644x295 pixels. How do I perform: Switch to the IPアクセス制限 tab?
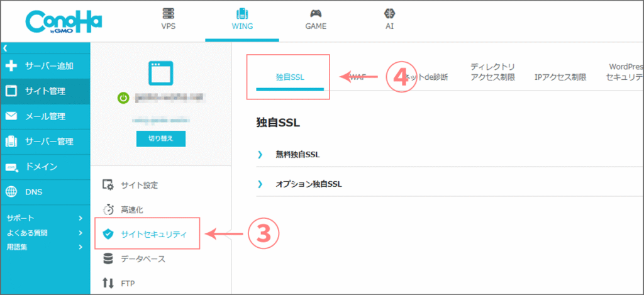560,77
